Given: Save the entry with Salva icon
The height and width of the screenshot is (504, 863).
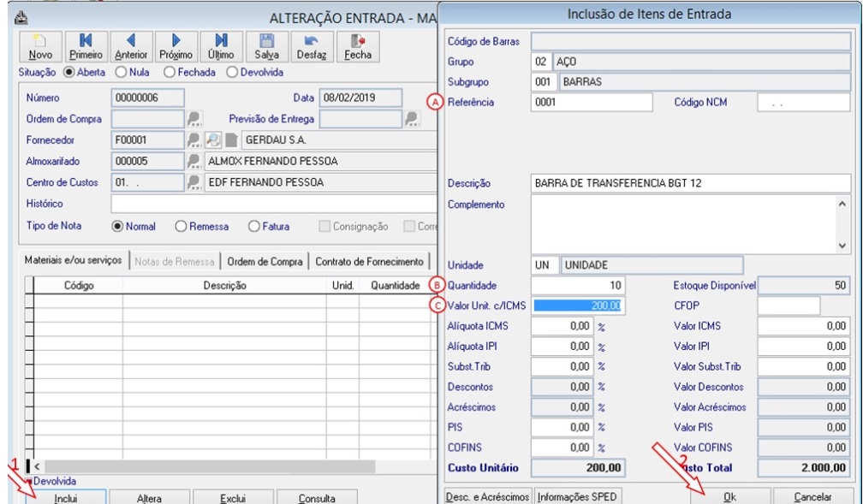Looking at the screenshot, I should coord(267,47).
